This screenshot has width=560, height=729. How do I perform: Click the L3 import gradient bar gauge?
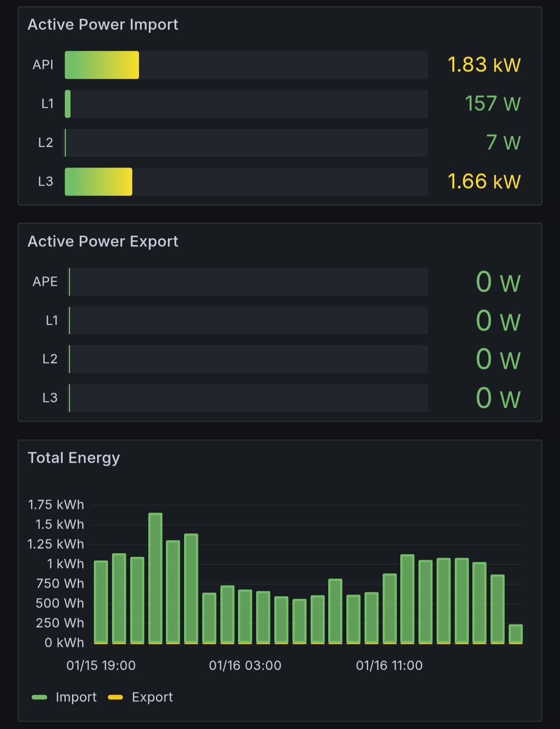pos(99,182)
